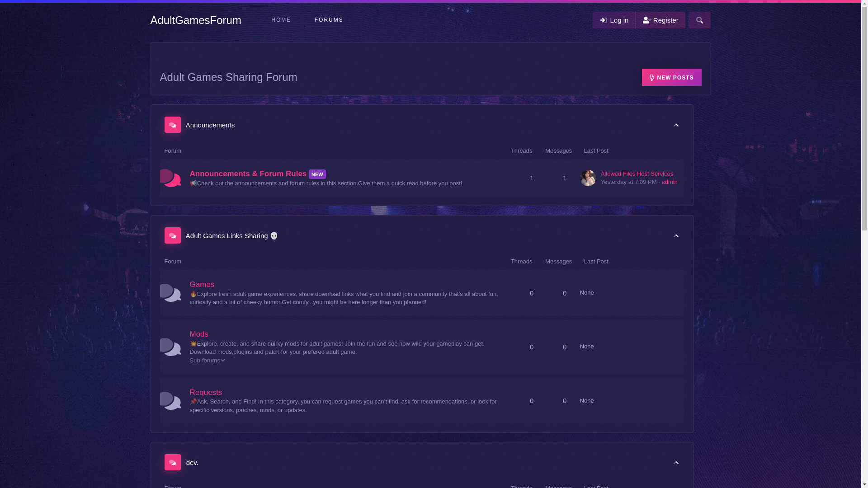Collapse the Adult Games Links Sharing category
Viewport: 868px width, 488px height.
(676, 236)
